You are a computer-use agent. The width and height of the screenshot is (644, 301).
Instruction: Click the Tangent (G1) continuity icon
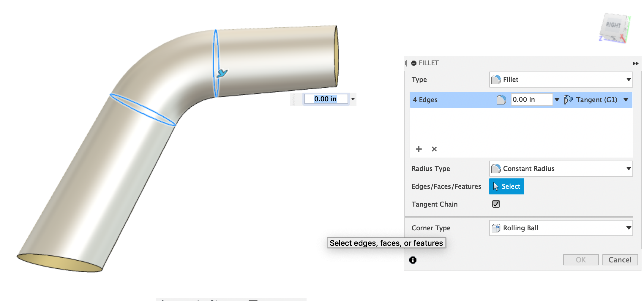click(569, 100)
